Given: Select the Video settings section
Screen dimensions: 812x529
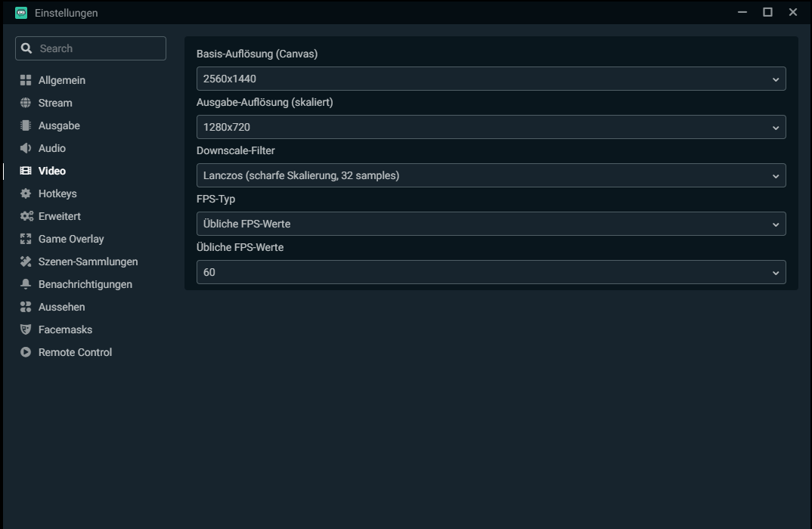Looking at the screenshot, I should [x=52, y=171].
